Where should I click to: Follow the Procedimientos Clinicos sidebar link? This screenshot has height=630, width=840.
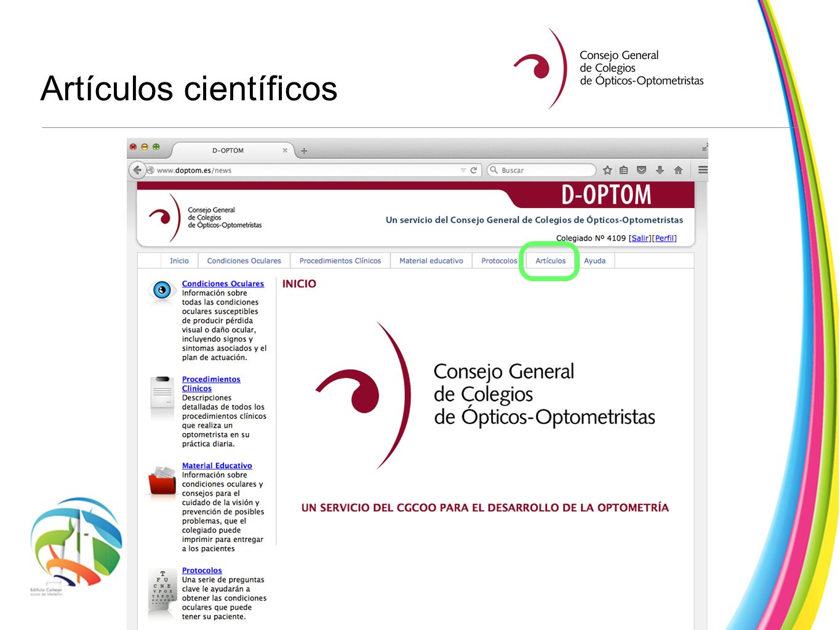click(x=211, y=384)
